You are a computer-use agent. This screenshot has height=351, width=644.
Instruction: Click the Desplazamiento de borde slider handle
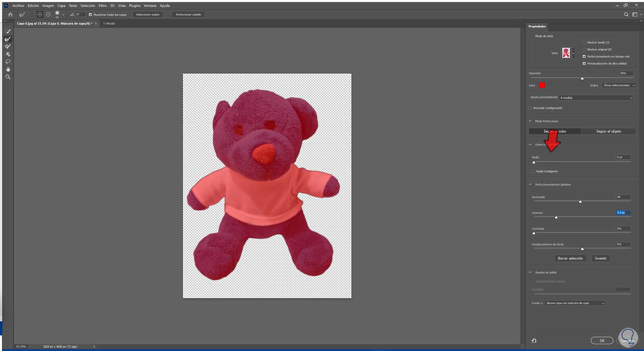tap(582, 249)
